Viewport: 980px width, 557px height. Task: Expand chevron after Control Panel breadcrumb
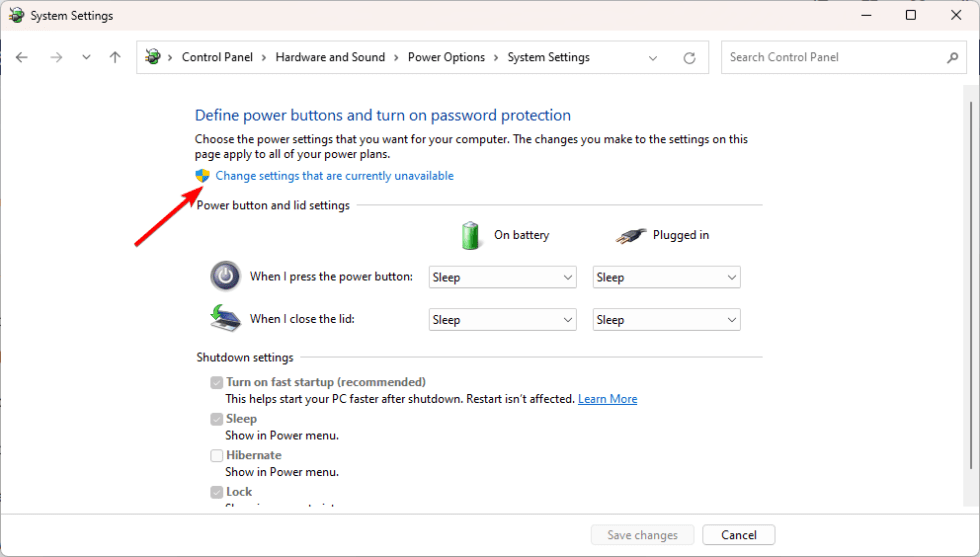coord(264,58)
